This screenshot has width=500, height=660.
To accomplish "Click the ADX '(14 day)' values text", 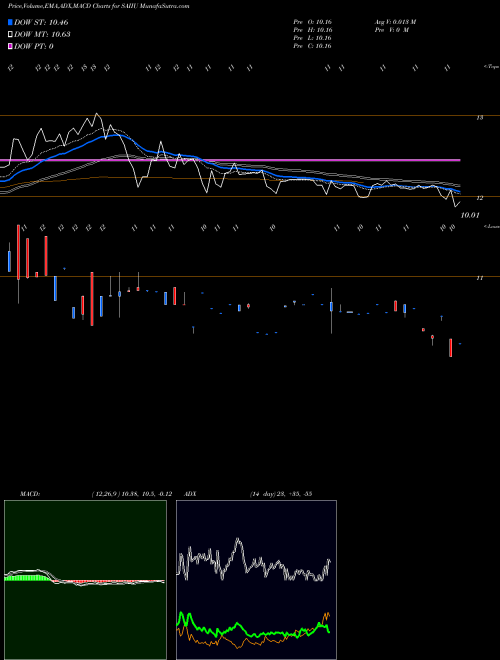I will click(281, 494).
